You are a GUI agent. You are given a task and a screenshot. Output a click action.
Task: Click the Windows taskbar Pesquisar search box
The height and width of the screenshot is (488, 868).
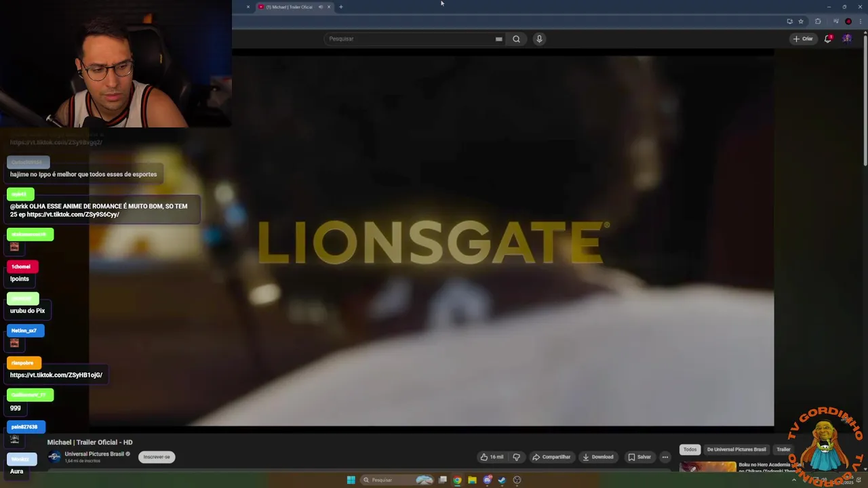pyautogui.click(x=397, y=480)
